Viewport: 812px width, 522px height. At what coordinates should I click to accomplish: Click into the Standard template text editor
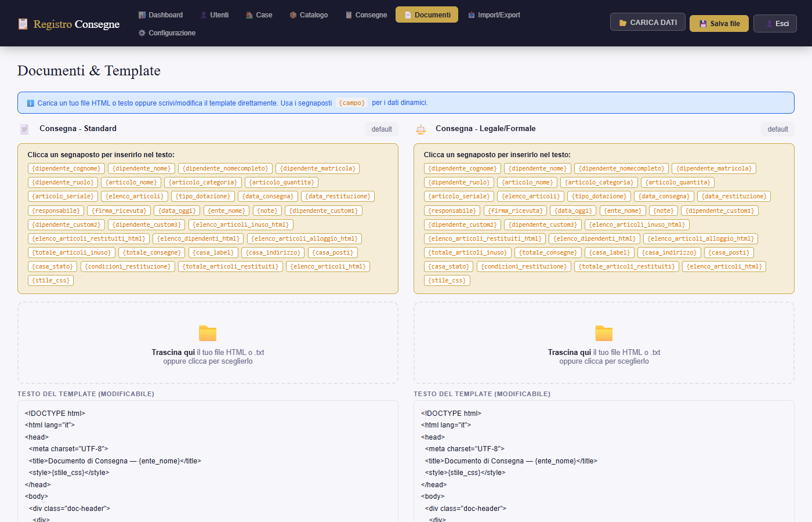(208, 462)
